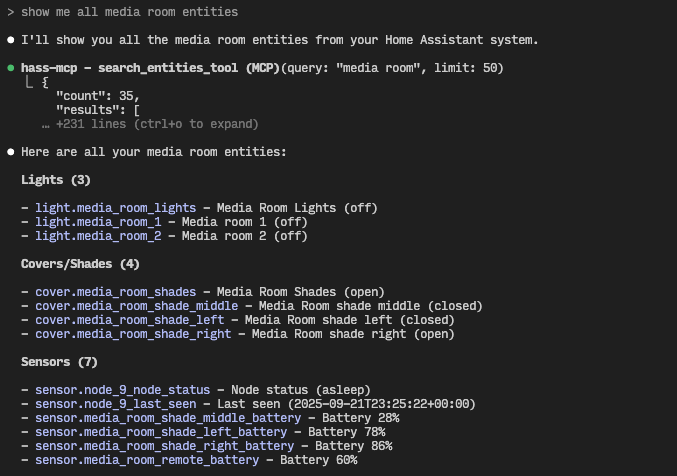Open the cover.media_room_shade_right entity

(133, 334)
